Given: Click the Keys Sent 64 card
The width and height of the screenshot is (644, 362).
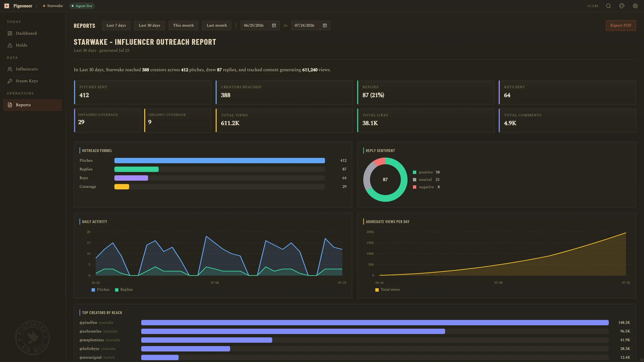Looking at the screenshot, I should click(x=567, y=92).
